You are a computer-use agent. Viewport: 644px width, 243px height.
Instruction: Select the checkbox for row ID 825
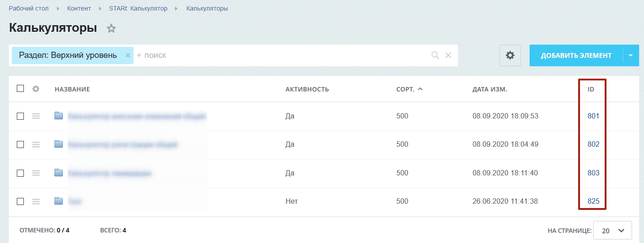tap(20, 201)
